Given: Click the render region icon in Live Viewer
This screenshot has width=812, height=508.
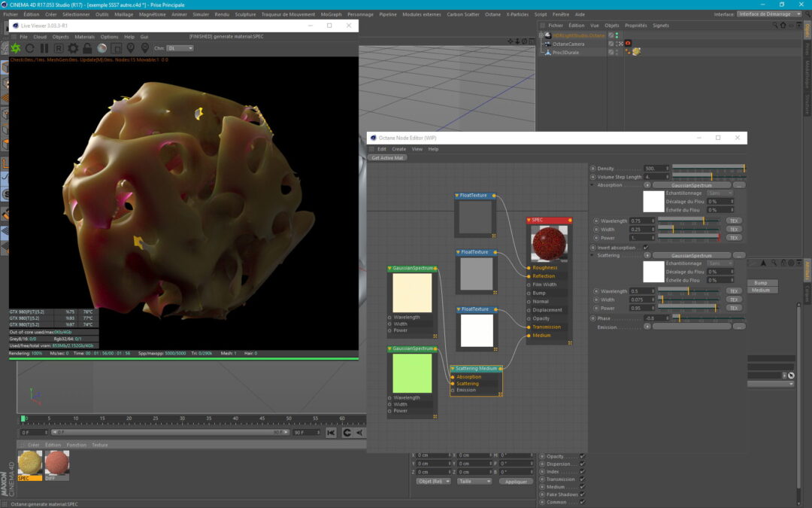Looking at the screenshot, I should 116,48.
